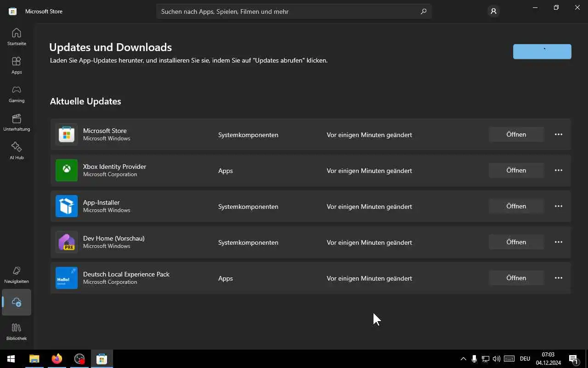
Task: Open Startseite in the sidebar
Action: tap(17, 37)
